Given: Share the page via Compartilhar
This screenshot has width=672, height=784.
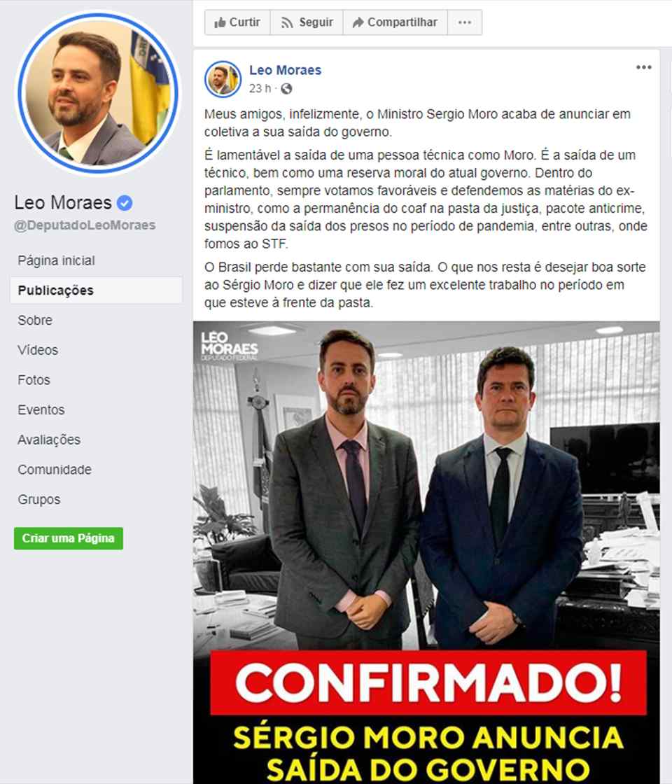Looking at the screenshot, I should click(395, 22).
